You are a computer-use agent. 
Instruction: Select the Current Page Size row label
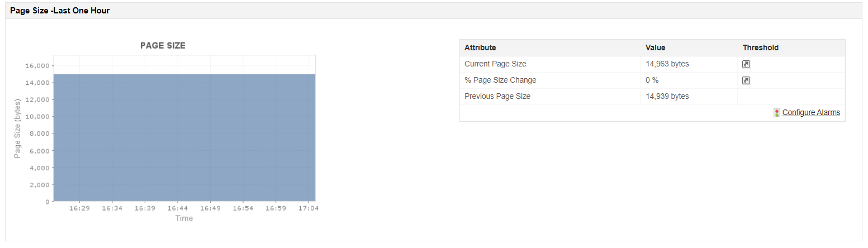click(495, 64)
